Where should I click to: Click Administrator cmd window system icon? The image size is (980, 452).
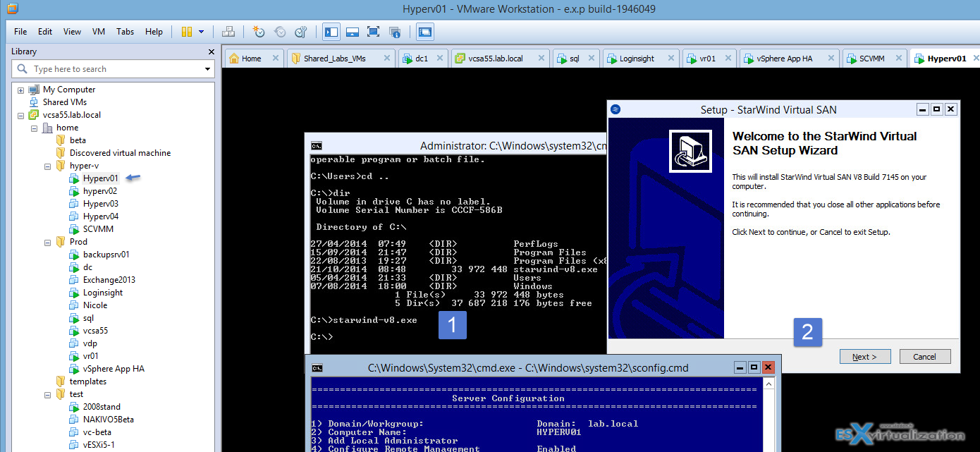(x=317, y=146)
